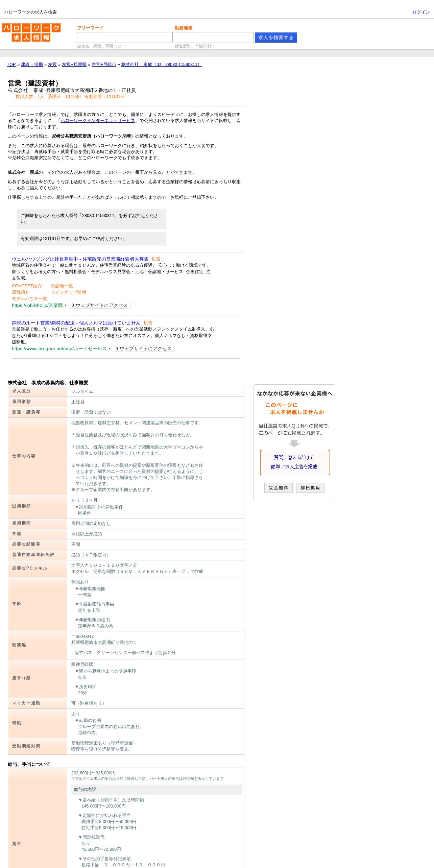434x868 pixels.
Task: Open the 鋼材のルート営業 ad title link
Action: click(76, 323)
